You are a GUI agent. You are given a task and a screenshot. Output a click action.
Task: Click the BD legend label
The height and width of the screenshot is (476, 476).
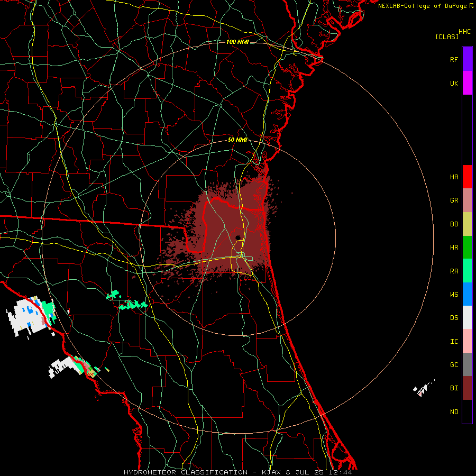pos(454,224)
